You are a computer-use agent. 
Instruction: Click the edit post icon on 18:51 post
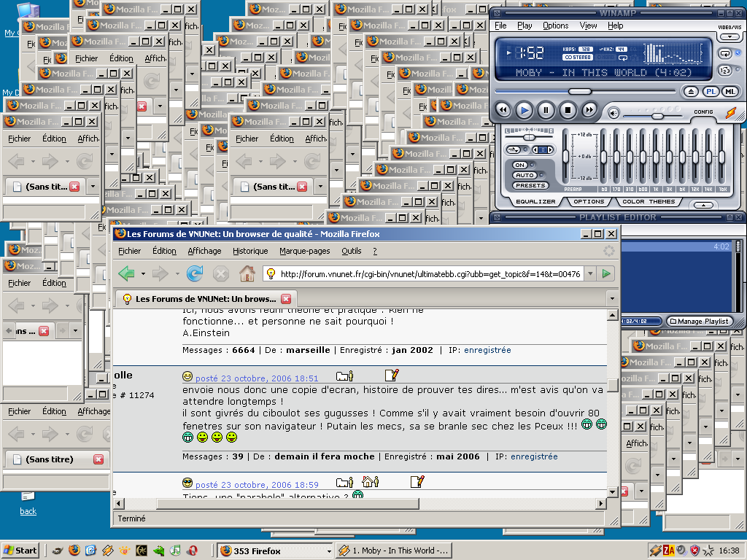click(x=392, y=376)
